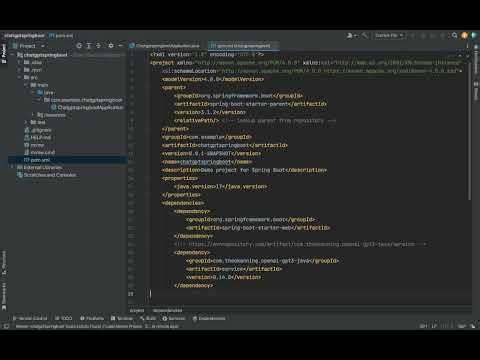Start debugging with the bug icon
Image resolution: width=480 pixels, height=360 pixels.
(x=423, y=35)
